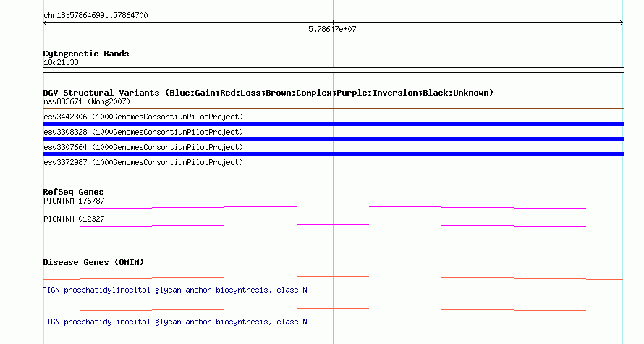Click the blue gain bar under esv3308328
This screenshot has width=644, height=344.
333,139
